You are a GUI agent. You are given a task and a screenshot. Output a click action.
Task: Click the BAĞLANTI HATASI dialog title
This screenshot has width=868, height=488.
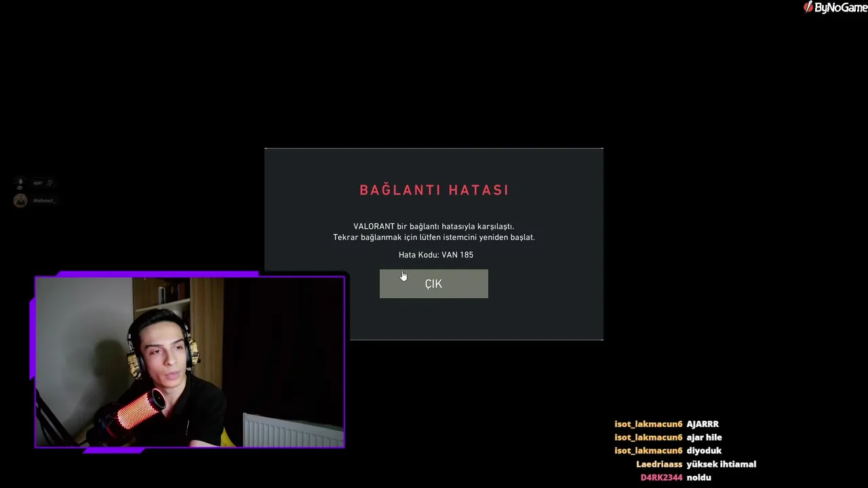click(x=434, y=190)
